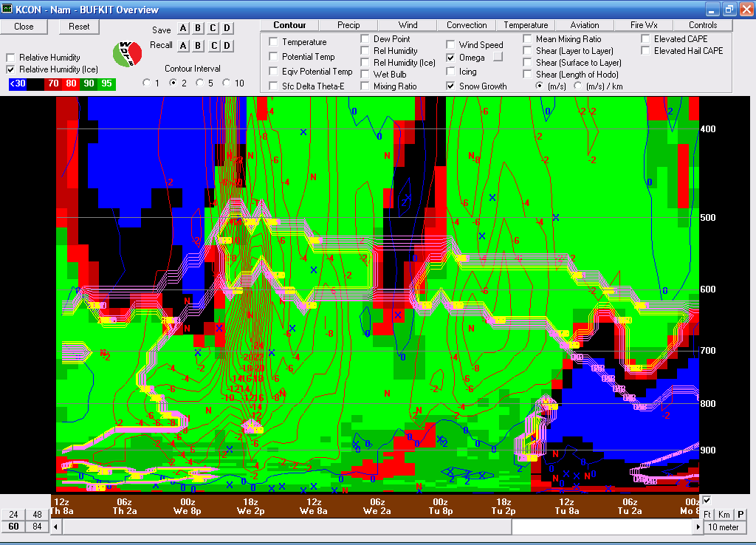Click the KCON window title bar icon
Image resolution: width=756 pixels, height=545 pixels.
tap(7, 9)
